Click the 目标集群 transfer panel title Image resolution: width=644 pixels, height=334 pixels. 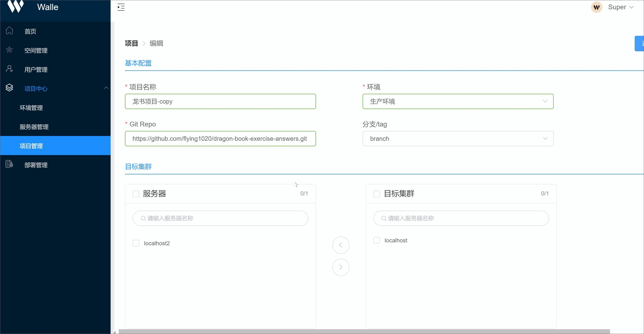(399, 194)
